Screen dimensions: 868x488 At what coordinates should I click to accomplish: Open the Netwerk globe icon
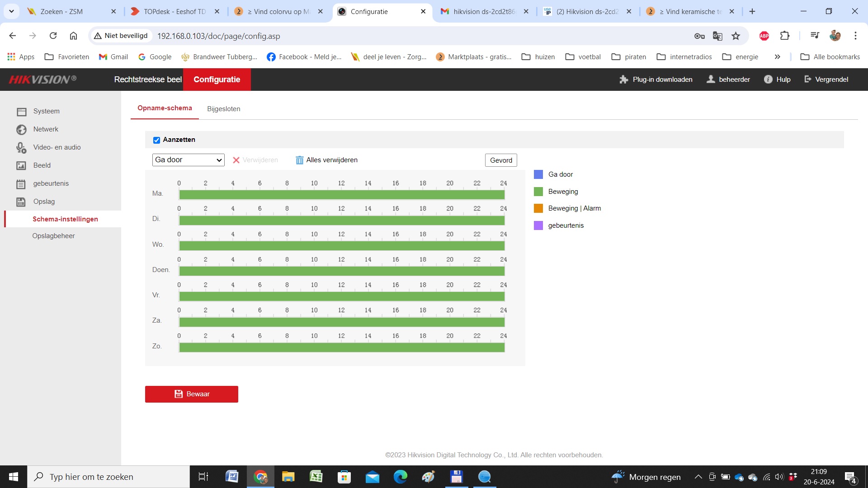21,130
